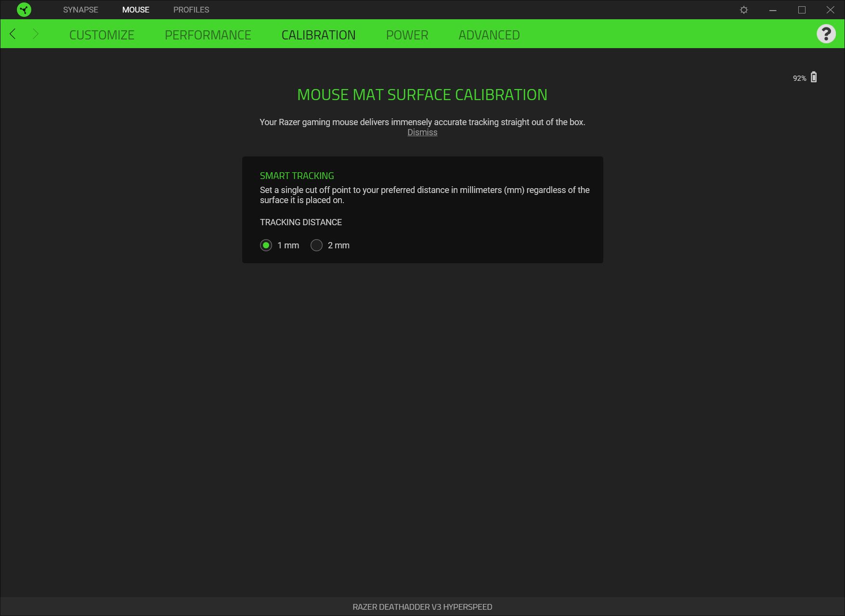The image size is (845, 616).
Task: Open the Advanced tab
Action: (x=489, y=35)
